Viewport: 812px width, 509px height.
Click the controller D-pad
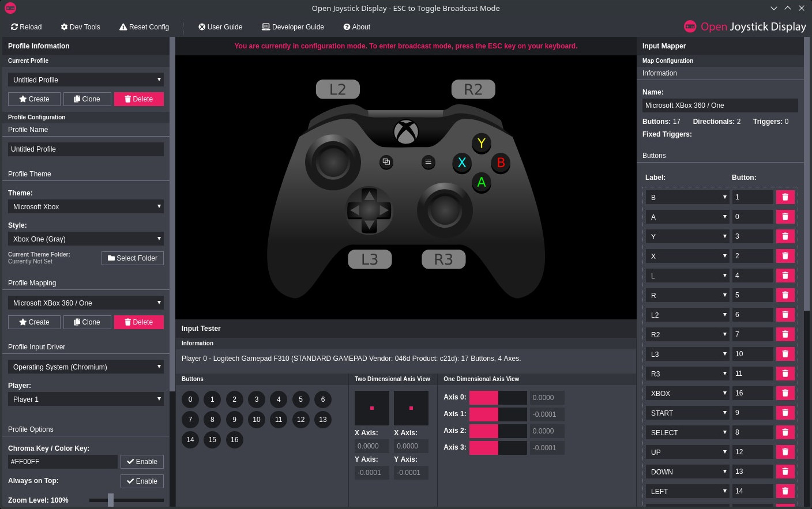point(369,210)
